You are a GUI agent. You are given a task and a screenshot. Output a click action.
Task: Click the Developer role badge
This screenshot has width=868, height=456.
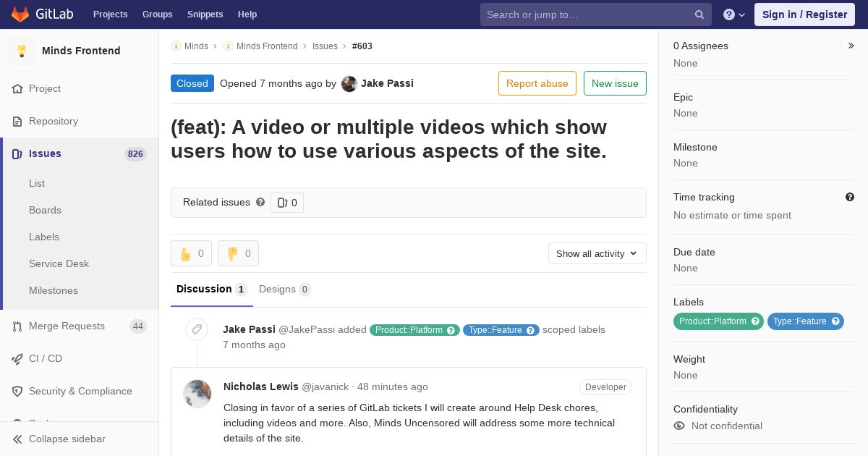tap(605, 387)
